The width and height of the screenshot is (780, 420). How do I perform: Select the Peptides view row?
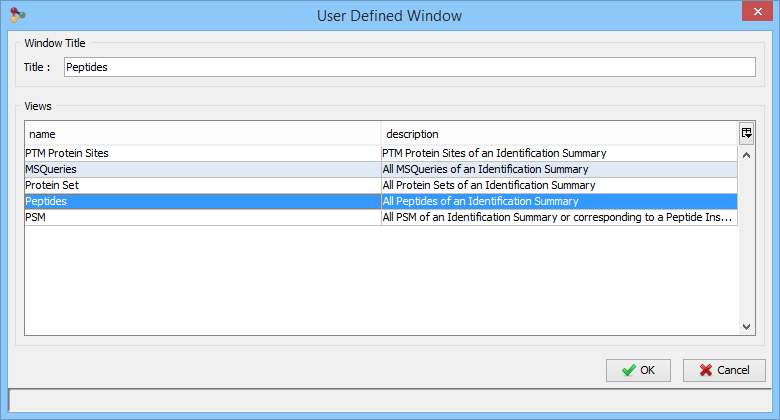coord(381,201)
